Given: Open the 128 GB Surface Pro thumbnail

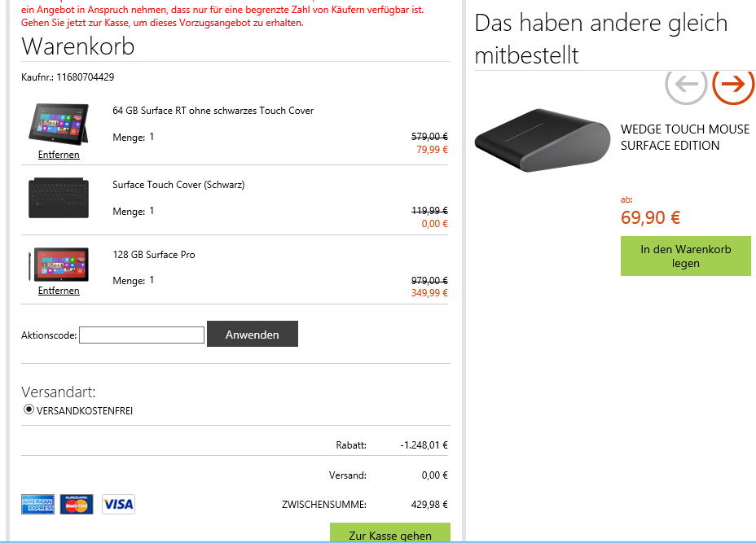Looking at the screenshot, I should click(x=59, y=265).
